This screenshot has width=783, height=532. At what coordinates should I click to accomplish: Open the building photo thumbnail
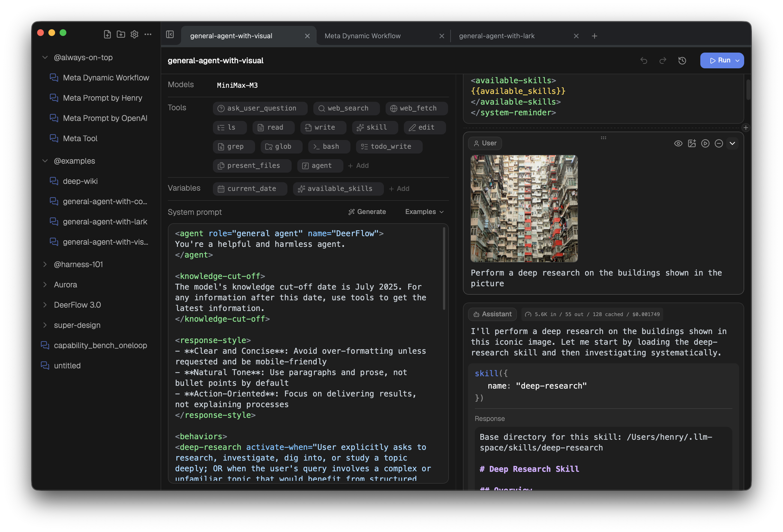[524, 209]
